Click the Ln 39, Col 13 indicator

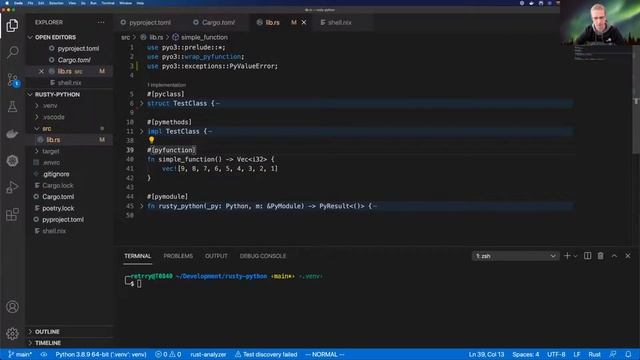click(486, 354)
